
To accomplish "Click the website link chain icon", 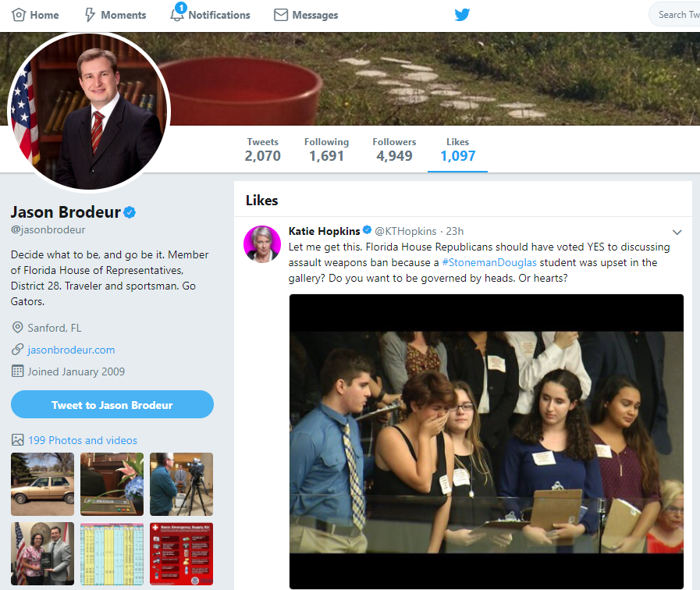I will pos(17,350).
